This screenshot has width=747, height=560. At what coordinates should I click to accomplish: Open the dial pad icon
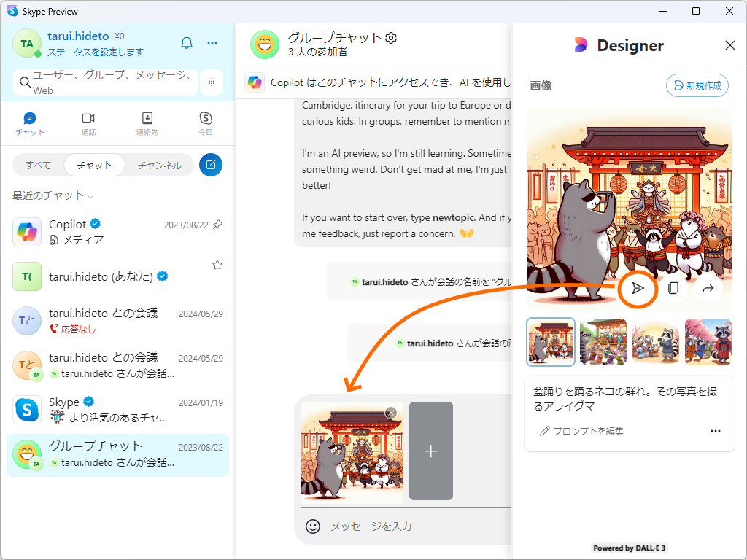212,82
